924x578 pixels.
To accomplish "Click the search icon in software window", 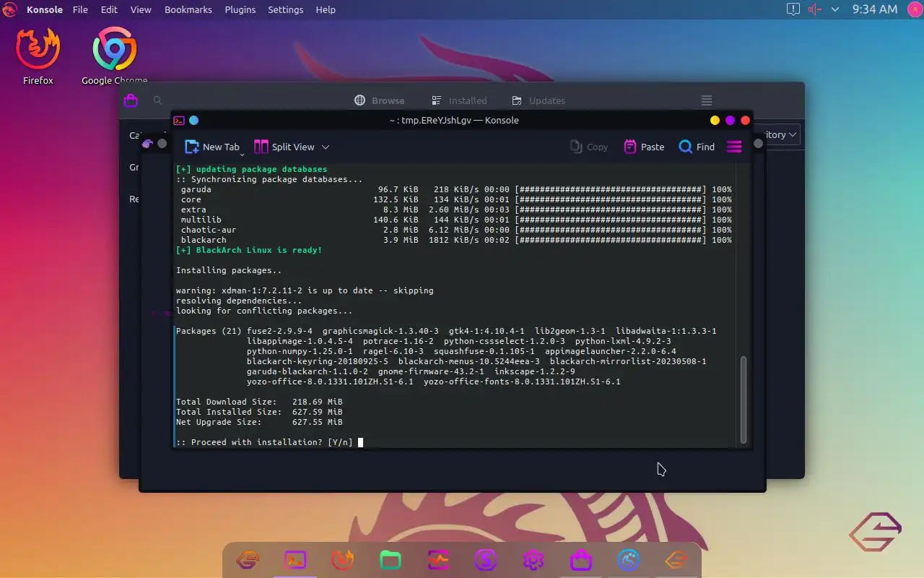I will click(157, 100).
